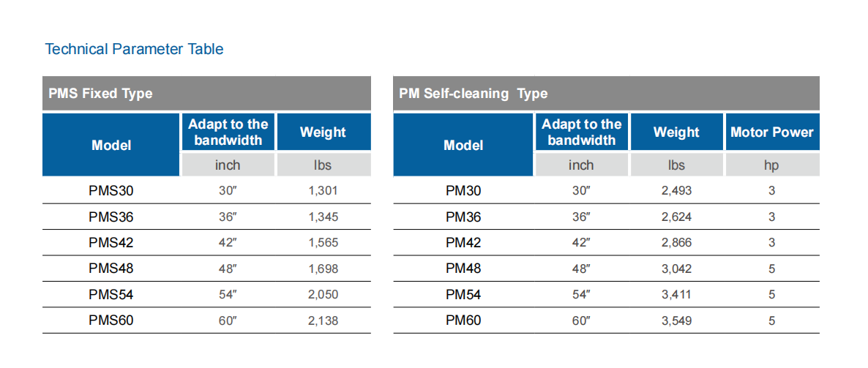868x368 pixels.
Task: Click the 1,301 weight value
Action: click(x=323, y=191)
